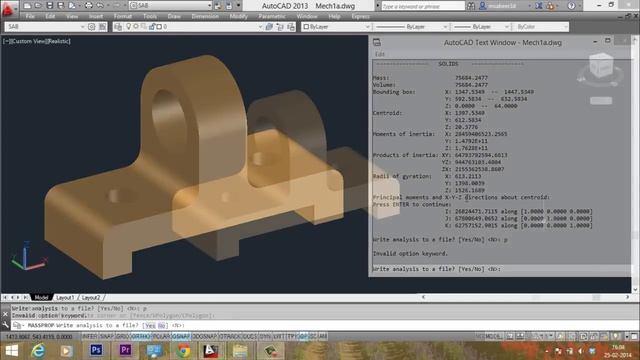This screenshot has width=640, height=360.
Task: Click the Help question mark icon
Action: click(x=571, y=6)
